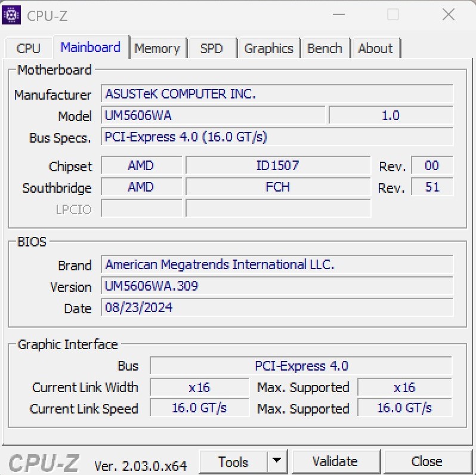Click Graphic Interface Bus PCI-Express 4.0 field
This screenshot has height=475, width=476.
[x=301, y=366]
